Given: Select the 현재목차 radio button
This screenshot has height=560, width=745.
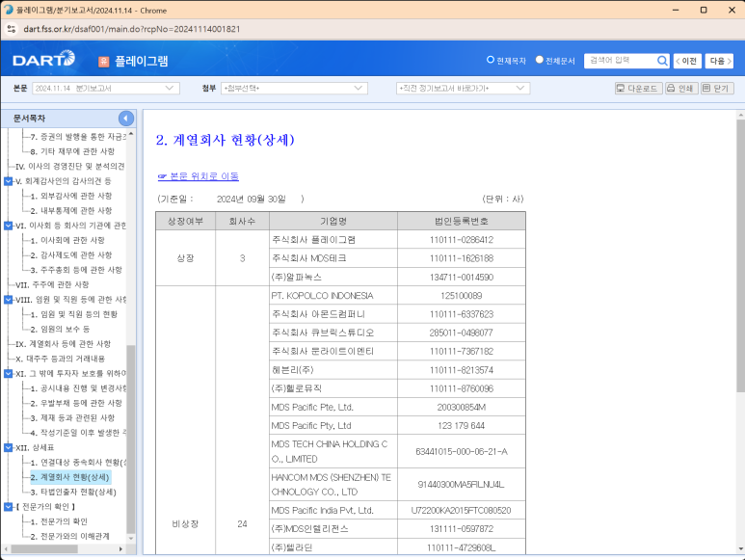Looking at the screenshot, I should coord(491,60).
